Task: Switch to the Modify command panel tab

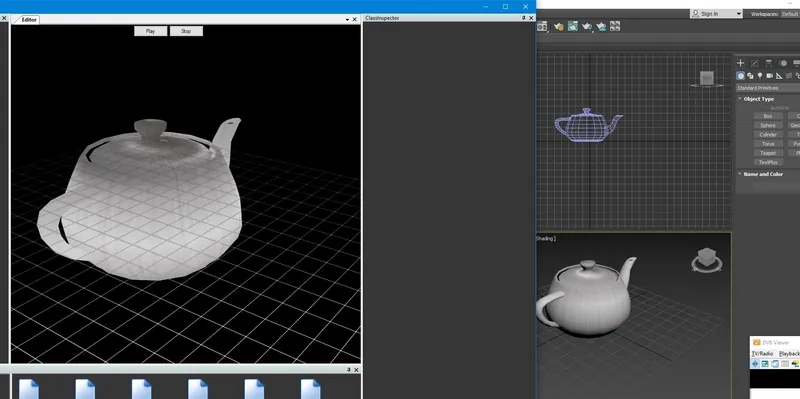Action: [755, 63]
